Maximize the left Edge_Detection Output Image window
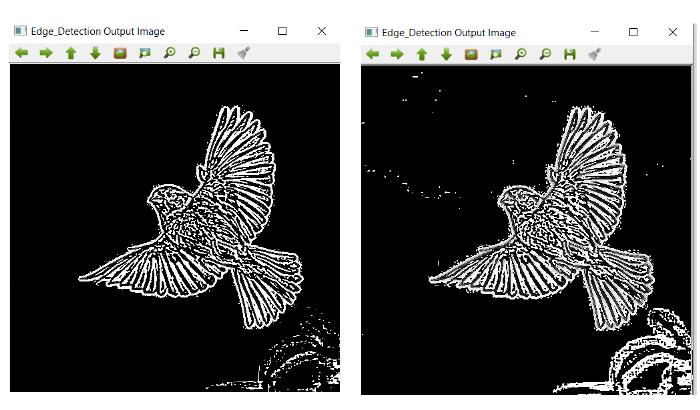Image resolution: width=700 pixels, height=410 pixels. pyautogui.click(x=282, y=31)
